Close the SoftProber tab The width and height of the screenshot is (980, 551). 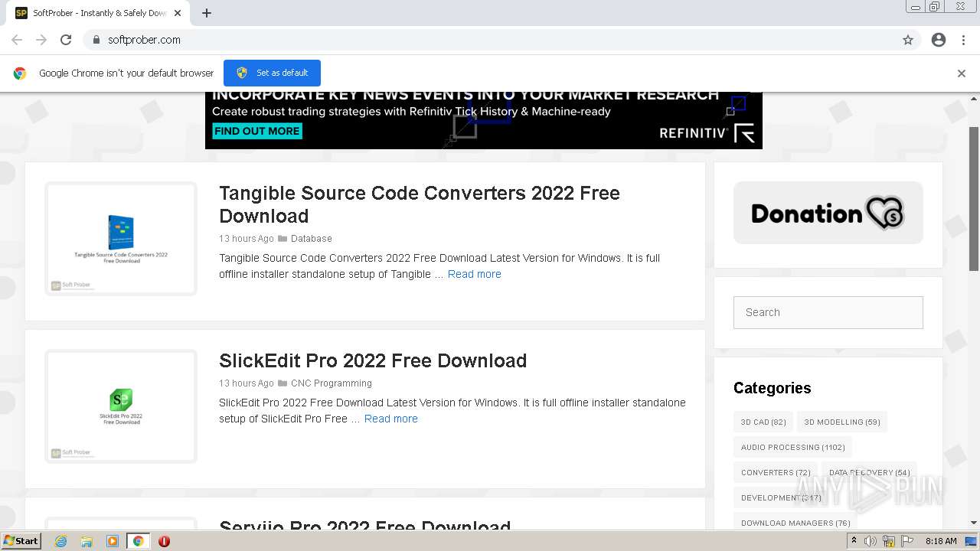[178, 13]
